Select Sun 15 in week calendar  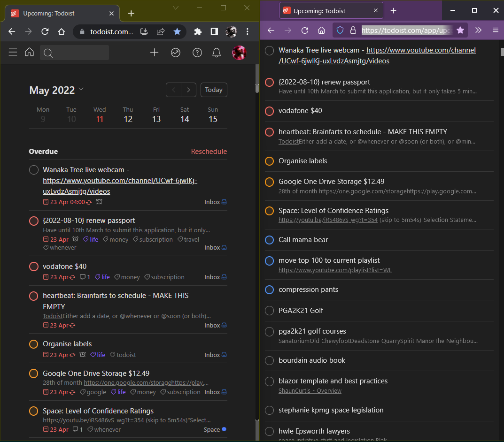point(213,115)
